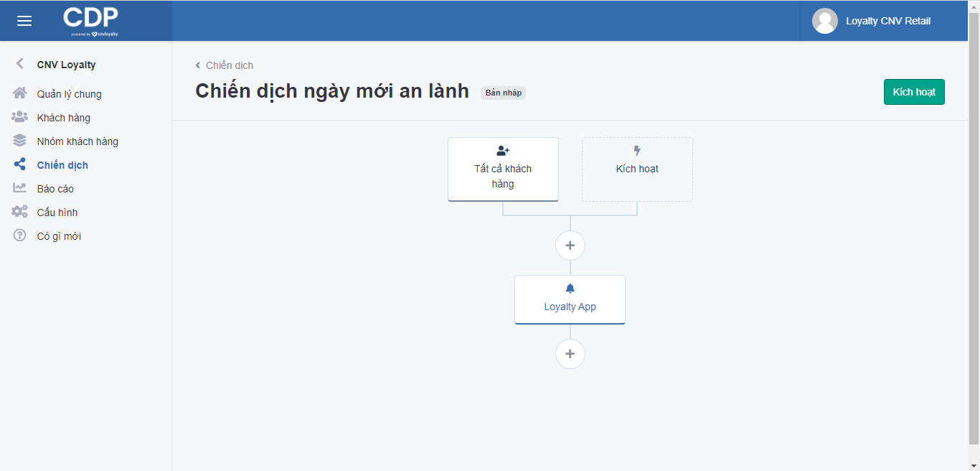Open the Loyalty App node

[x=570, y=299]
